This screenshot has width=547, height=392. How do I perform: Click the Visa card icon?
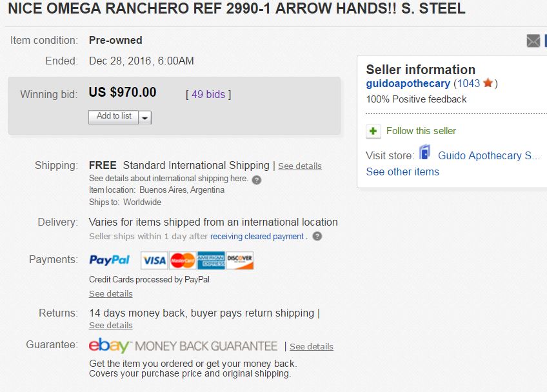click(x=154, y=260)
